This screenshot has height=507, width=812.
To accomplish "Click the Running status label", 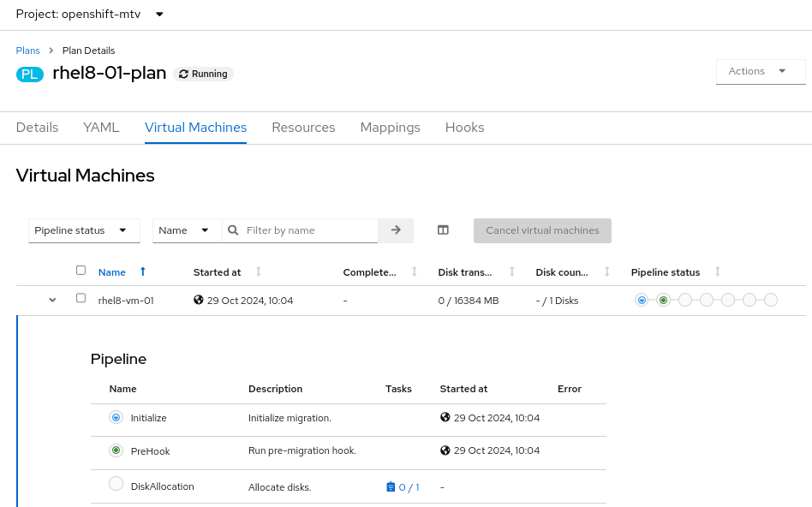I will pos(203,74).
